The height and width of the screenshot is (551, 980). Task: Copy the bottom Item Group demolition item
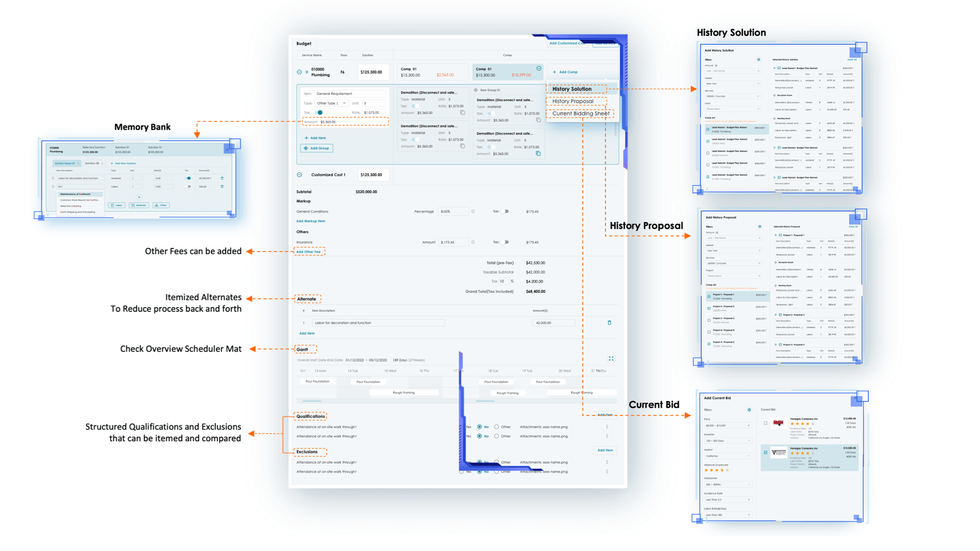coord(538,154)
